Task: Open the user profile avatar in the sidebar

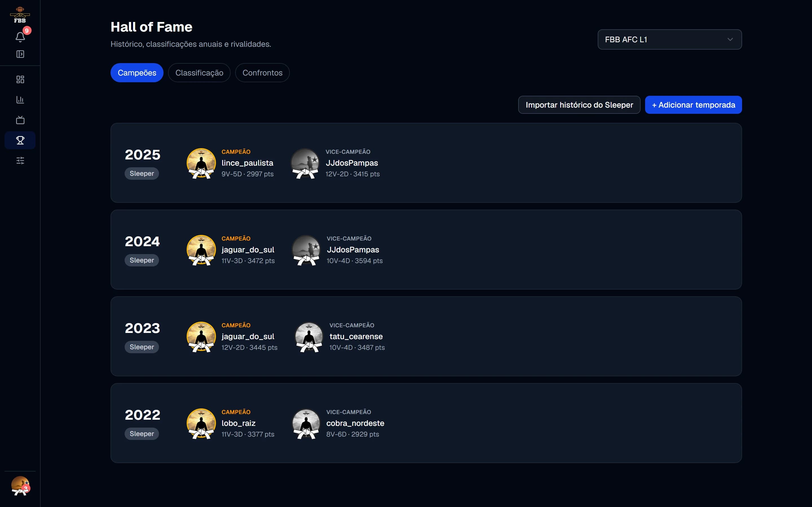Action: click(20, 486)
